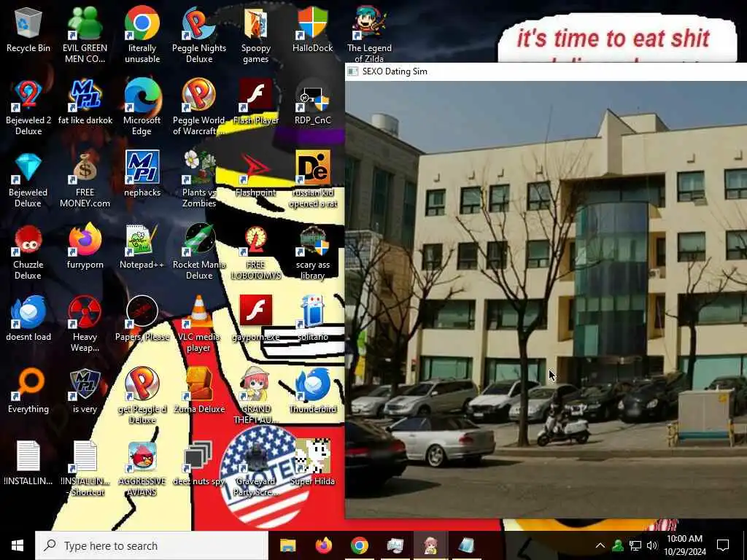
Task: Select the Chuzzle Deluxe icon
Action: (28, 252)
